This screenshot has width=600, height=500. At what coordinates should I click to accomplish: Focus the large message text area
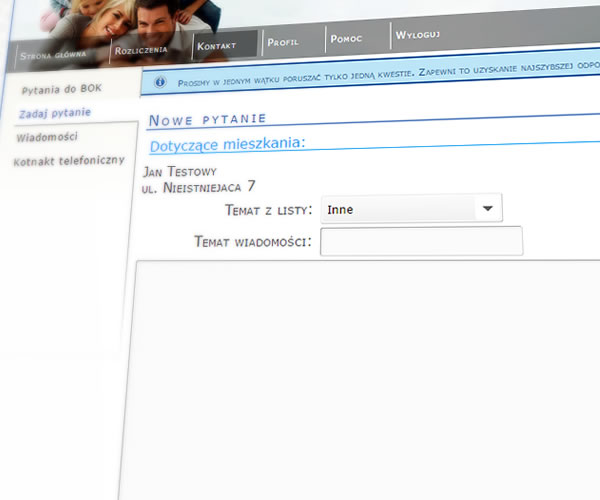pyautogui.click(x=360, y=380)
